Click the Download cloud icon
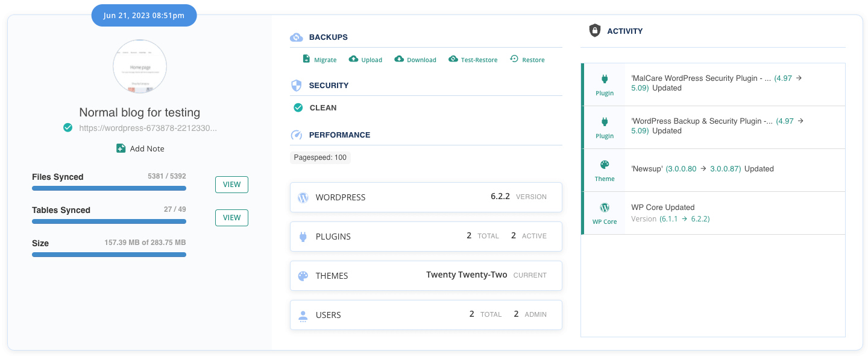 tap(399, 59)
